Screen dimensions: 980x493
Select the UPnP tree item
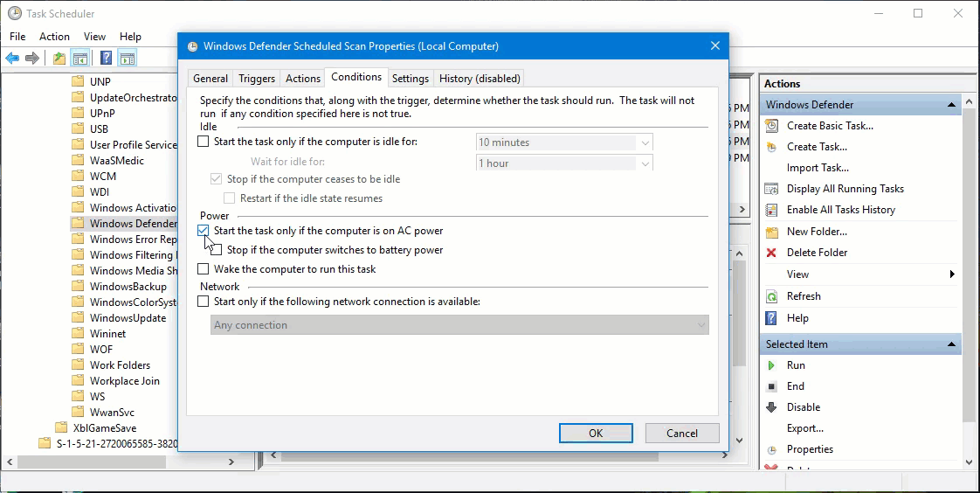[x=102, y=114]
